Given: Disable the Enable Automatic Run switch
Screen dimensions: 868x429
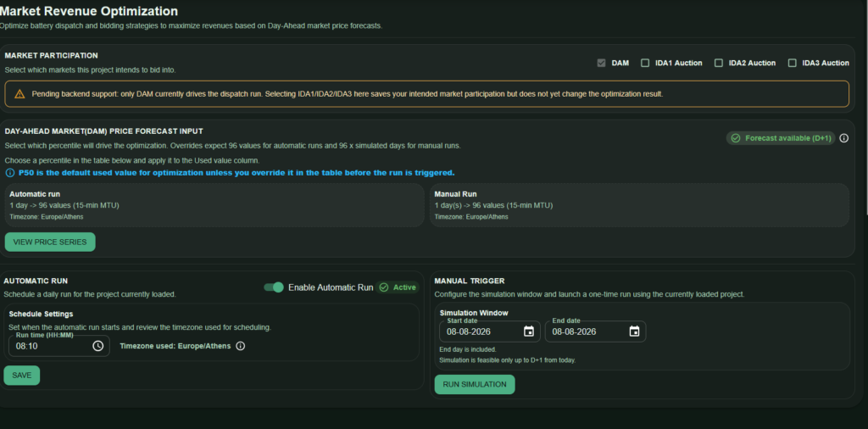Looking at the screenshot, I should pyautogui.click(x=274, y=287).
